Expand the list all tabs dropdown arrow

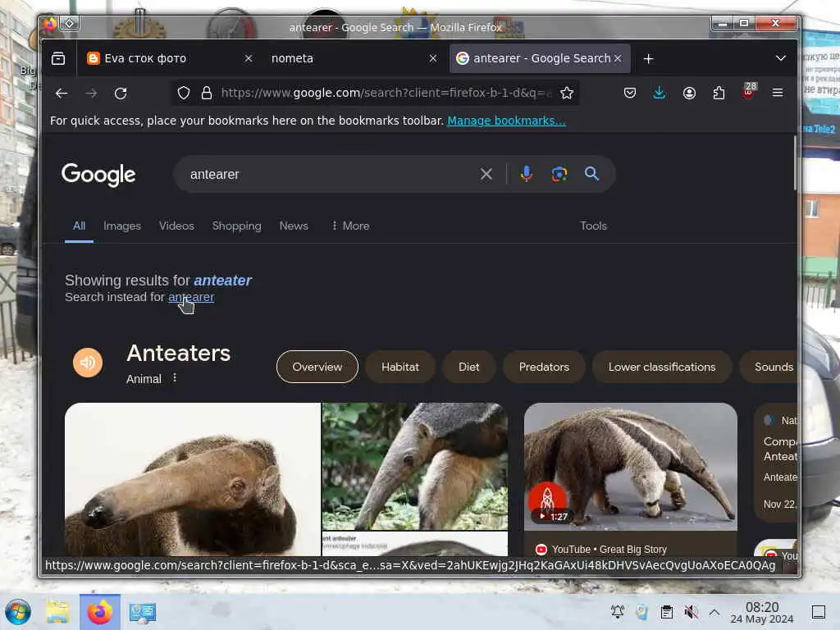pos(781,58)
